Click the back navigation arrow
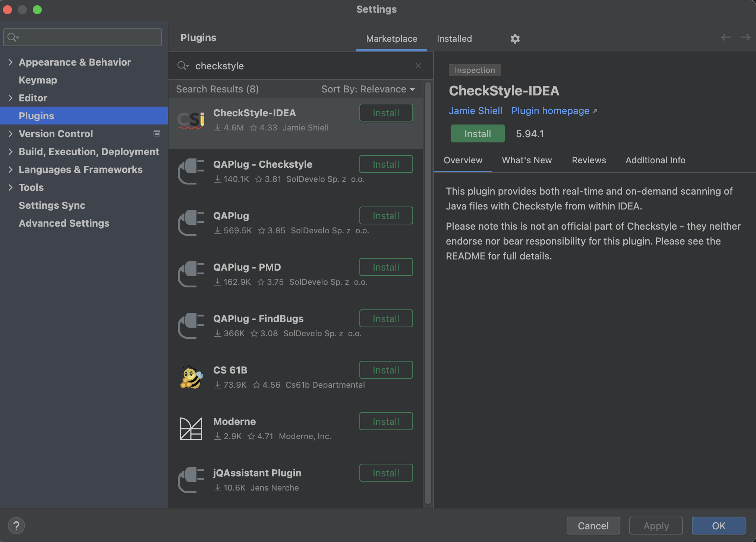 tap(725, 37)
